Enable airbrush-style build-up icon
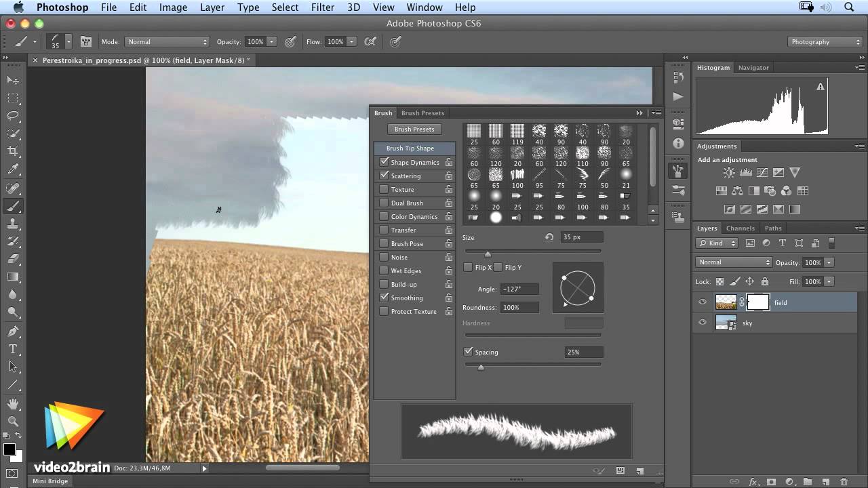The width and height of the screenshot is (868, 488). click(x=370, y=41)
